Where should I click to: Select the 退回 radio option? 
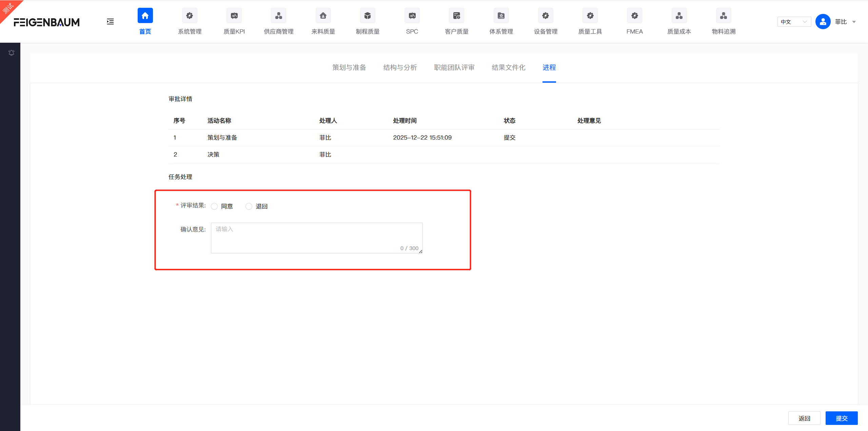tap(249, 206)
